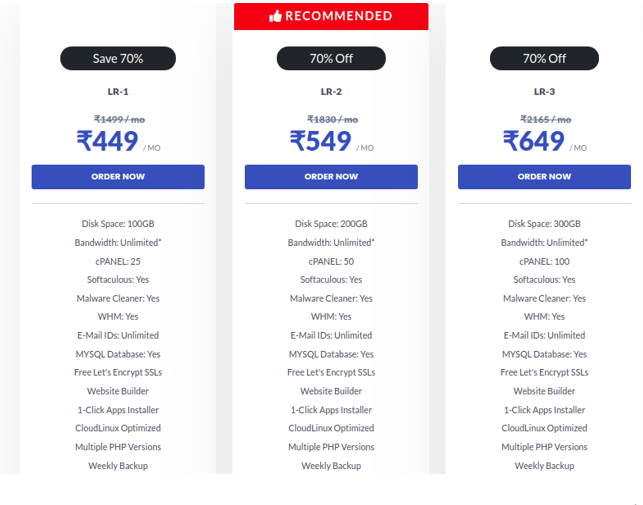
Task: Click Disk Space: 100GB feature line
Action: point(118,224)
